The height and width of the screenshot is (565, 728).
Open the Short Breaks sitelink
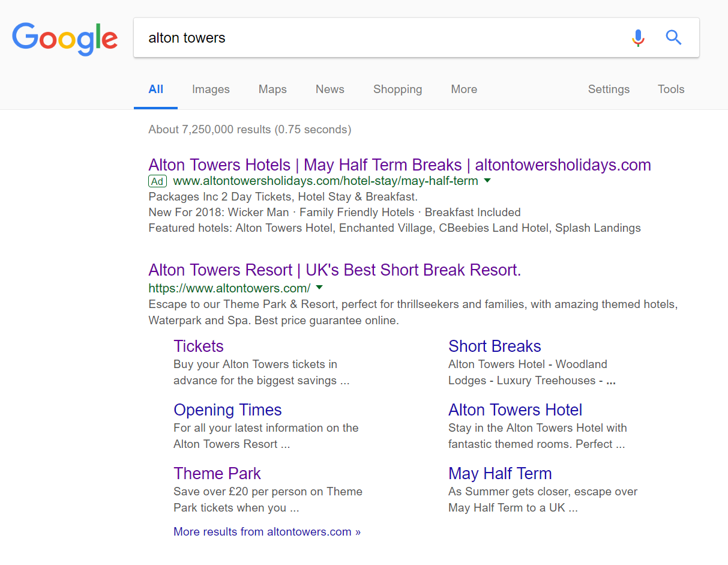[x=495, y=346]
